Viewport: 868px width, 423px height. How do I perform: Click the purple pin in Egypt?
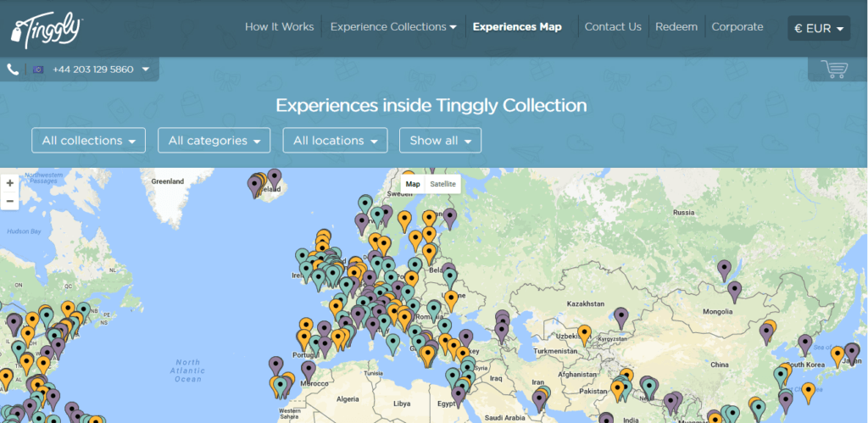click(x=459, y=397)
